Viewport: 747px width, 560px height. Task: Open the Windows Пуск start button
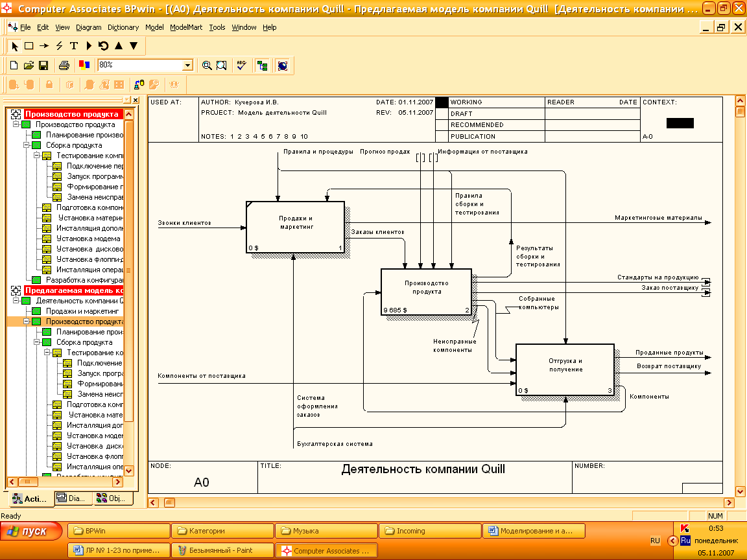click(31, 531)
